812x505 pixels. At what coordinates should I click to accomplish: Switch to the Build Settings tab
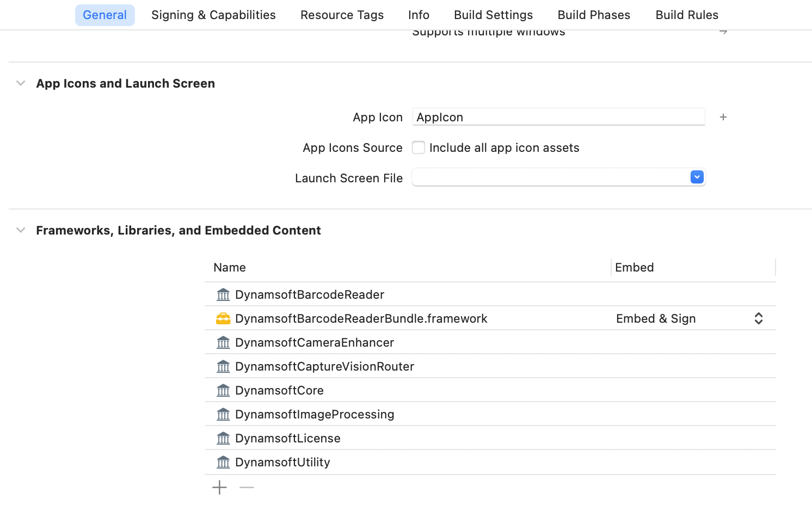(x=493, y=15)
